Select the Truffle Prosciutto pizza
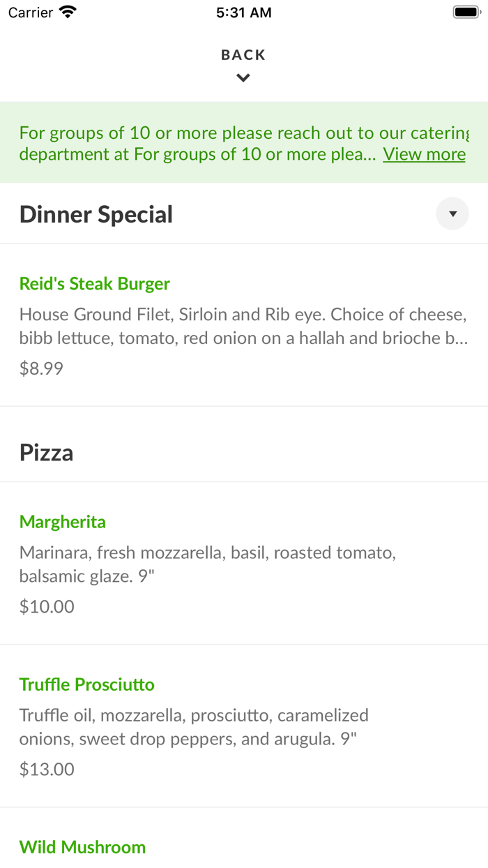 pyautogui.click(x=86, y=684)
